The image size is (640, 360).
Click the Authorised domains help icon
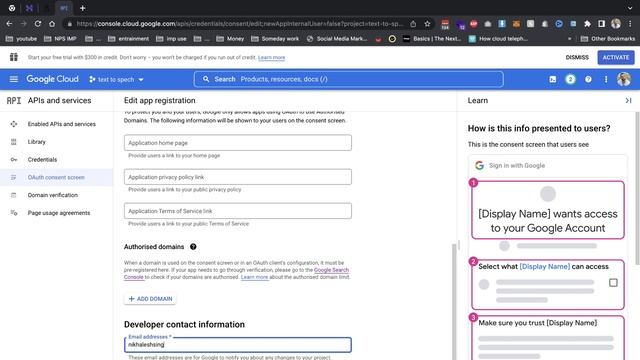coord(193,247)
